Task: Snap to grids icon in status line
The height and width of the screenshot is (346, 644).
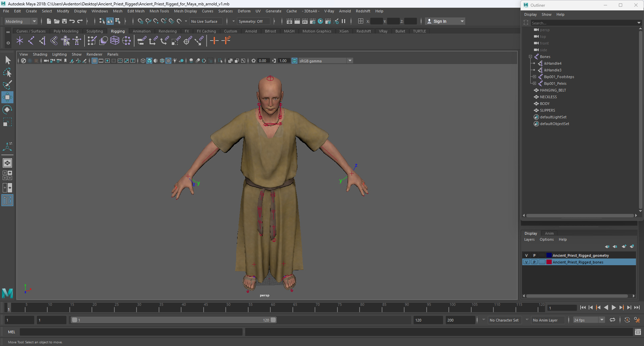Action: pos(141,21)
